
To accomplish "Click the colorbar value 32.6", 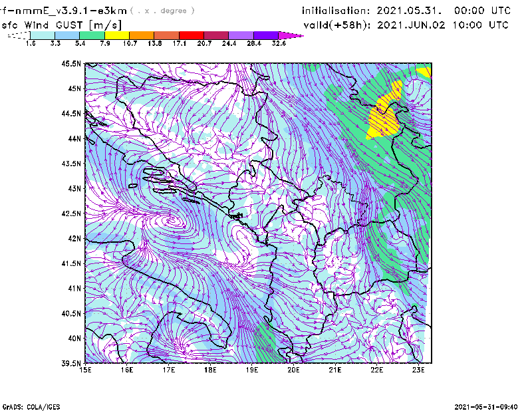I will [x=279, y=43].
